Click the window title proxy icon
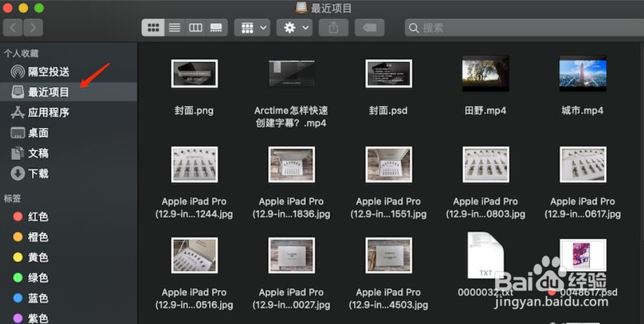The height and width of the screenshot is (324, 644). pos(302,7)
